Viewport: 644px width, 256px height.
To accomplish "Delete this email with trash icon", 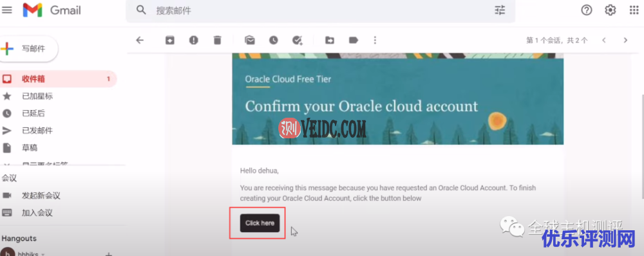I will point(217,40).
